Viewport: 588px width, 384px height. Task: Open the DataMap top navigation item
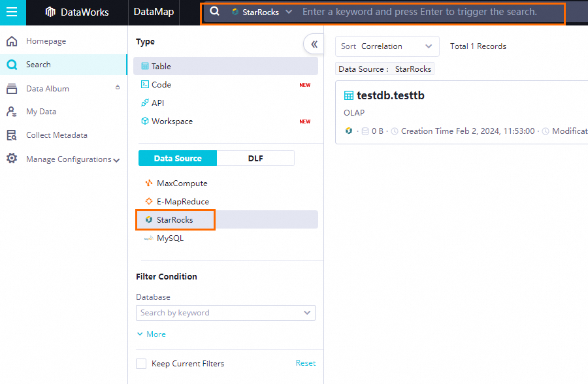[154, 12]
